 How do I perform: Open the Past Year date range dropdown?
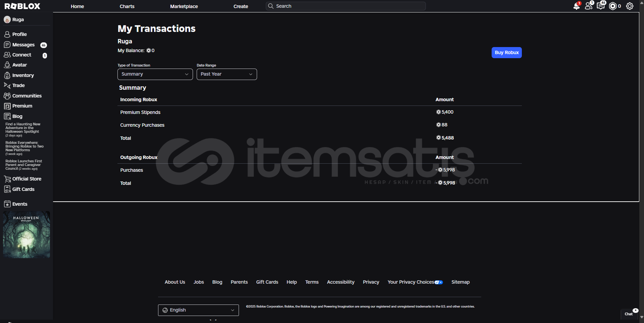227,74
